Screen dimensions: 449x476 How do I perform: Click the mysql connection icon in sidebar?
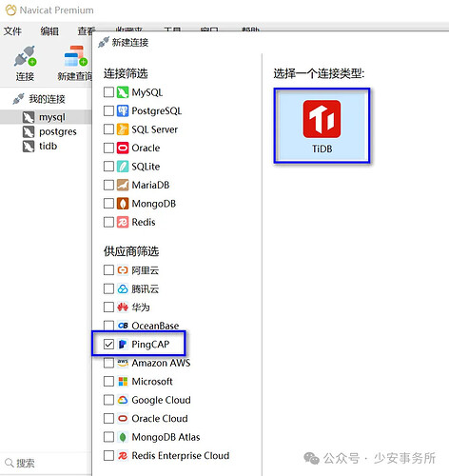[x=29, y=117]
